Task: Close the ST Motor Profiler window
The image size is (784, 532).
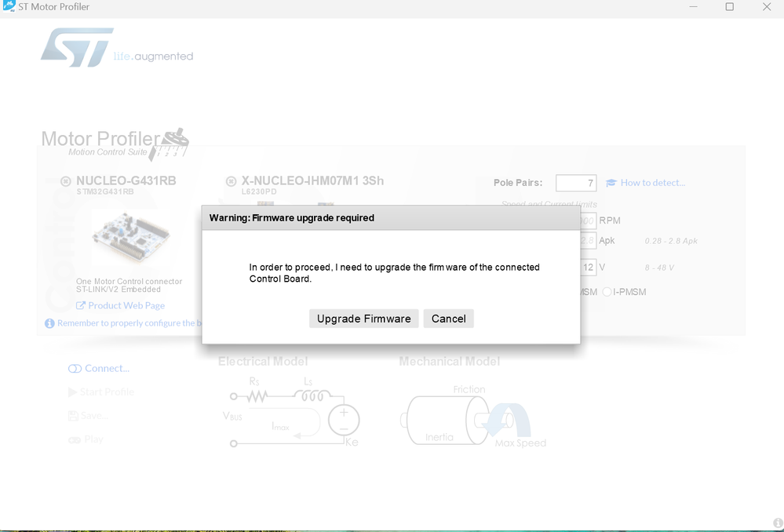Action: tap(767, 7)
